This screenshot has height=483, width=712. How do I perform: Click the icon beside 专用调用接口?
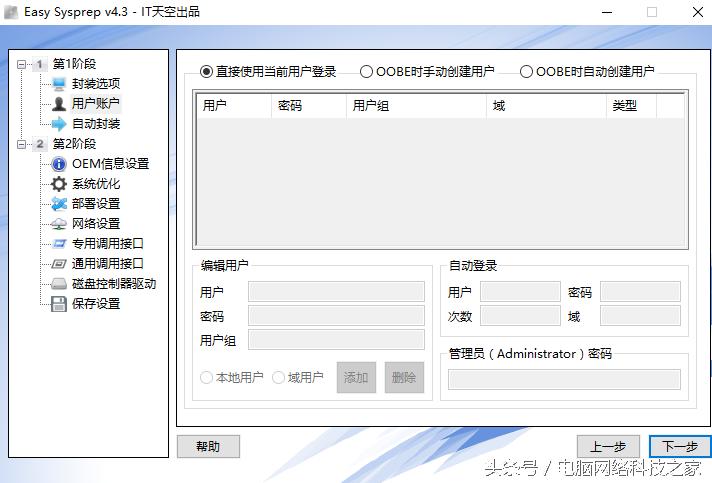pyautogui.click(x=59, y=244)
